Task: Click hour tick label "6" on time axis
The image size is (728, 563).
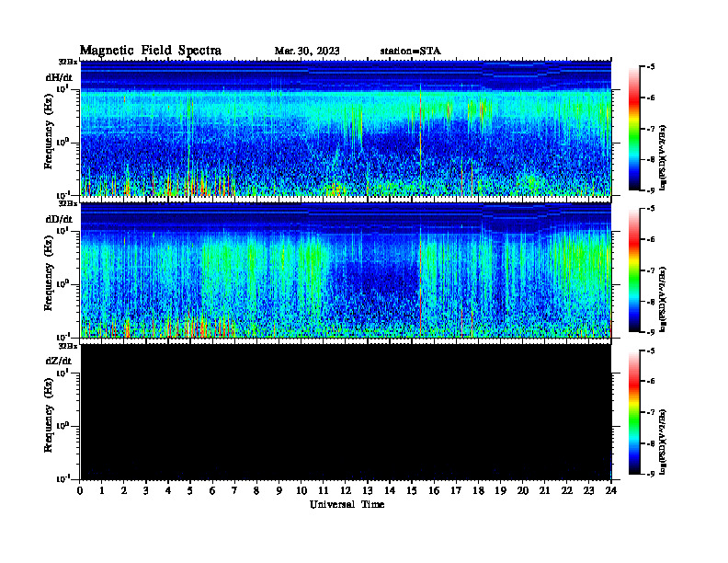Action: pyautogui.click(x=212, y=490)
